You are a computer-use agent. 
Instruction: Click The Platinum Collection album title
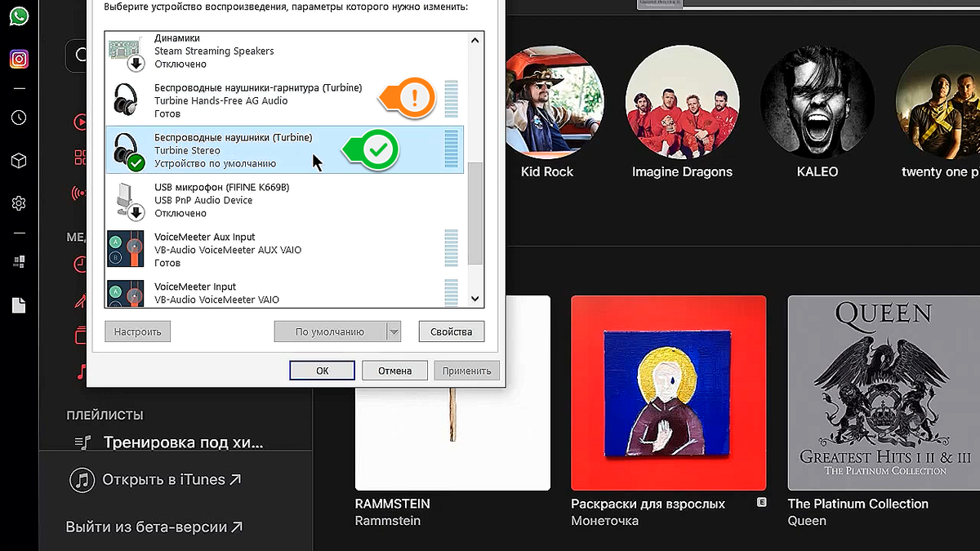tap(857, 504)
